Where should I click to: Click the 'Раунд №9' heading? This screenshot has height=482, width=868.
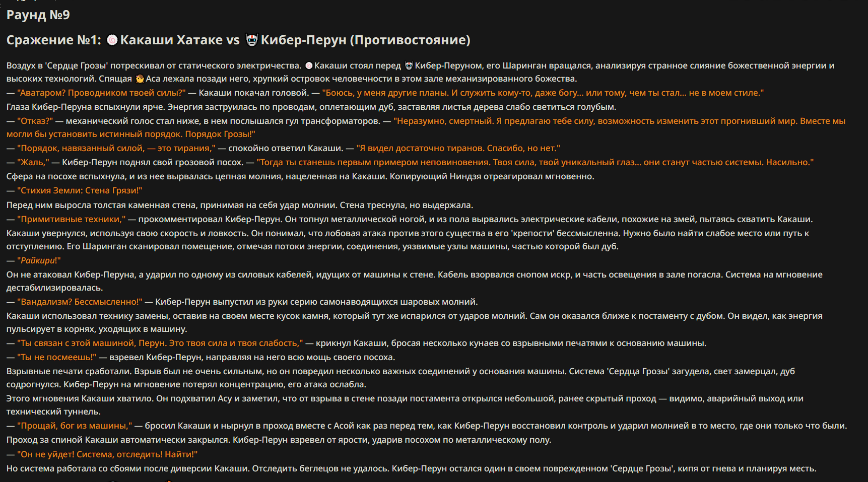pyautogui.click(x=38, y=15)
